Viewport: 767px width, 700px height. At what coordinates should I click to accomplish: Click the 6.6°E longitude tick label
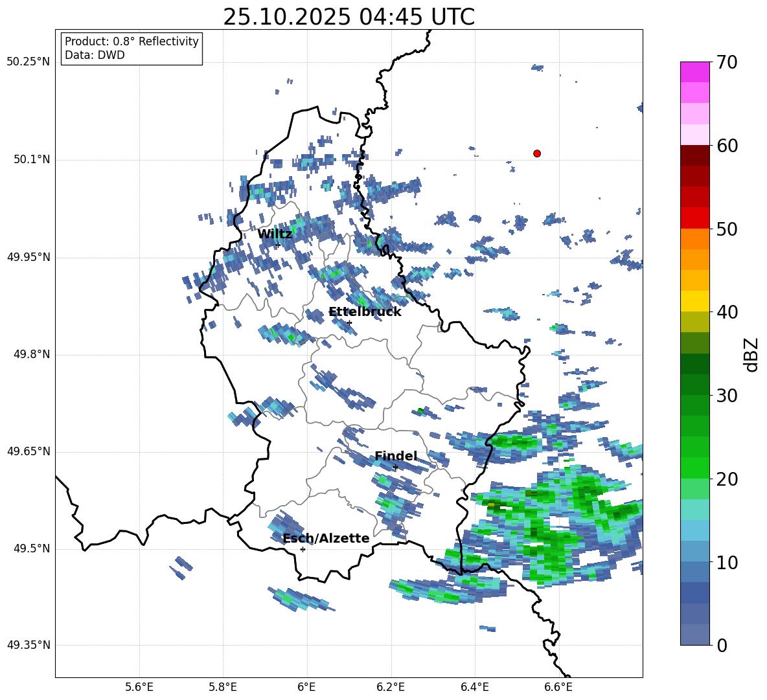pos(558,687)
